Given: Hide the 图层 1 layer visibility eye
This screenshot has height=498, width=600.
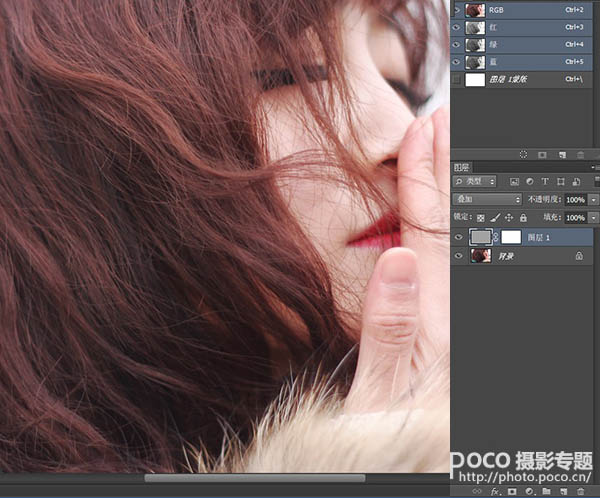Looking at the screenshot, I should 459,237.
